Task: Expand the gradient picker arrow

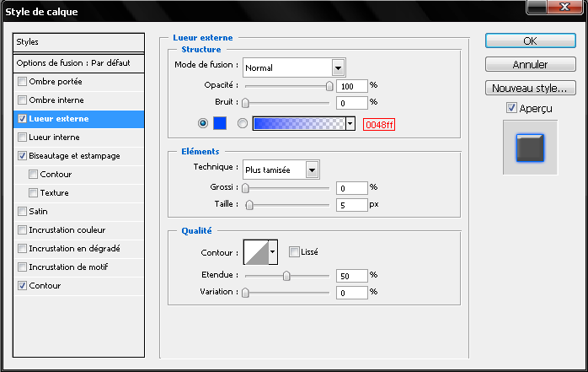Action: click(x=350, y=123)
